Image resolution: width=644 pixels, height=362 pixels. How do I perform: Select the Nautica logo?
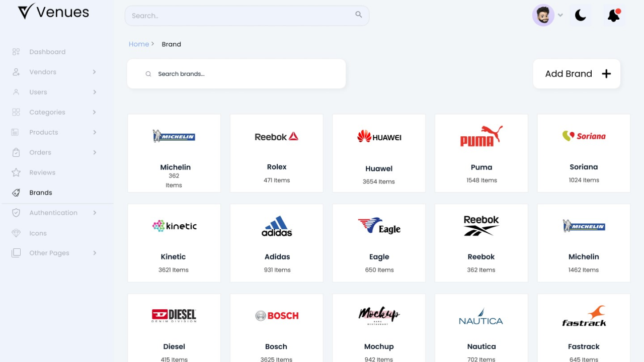481,316
